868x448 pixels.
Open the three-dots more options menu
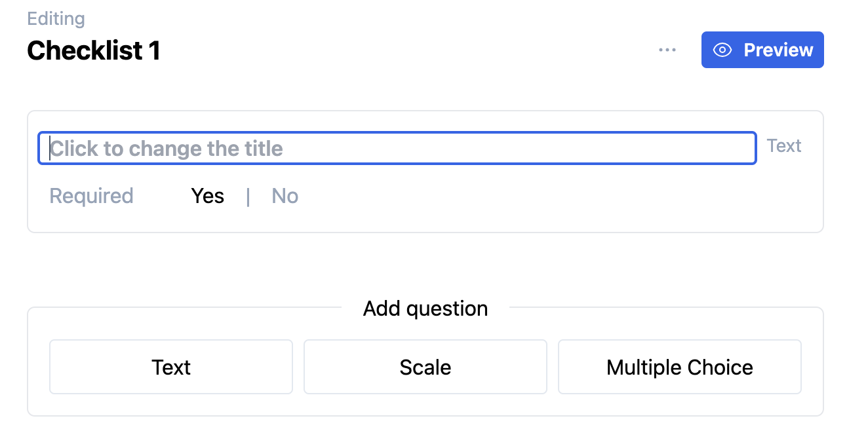pyautogui.click(x=667, y=50)
